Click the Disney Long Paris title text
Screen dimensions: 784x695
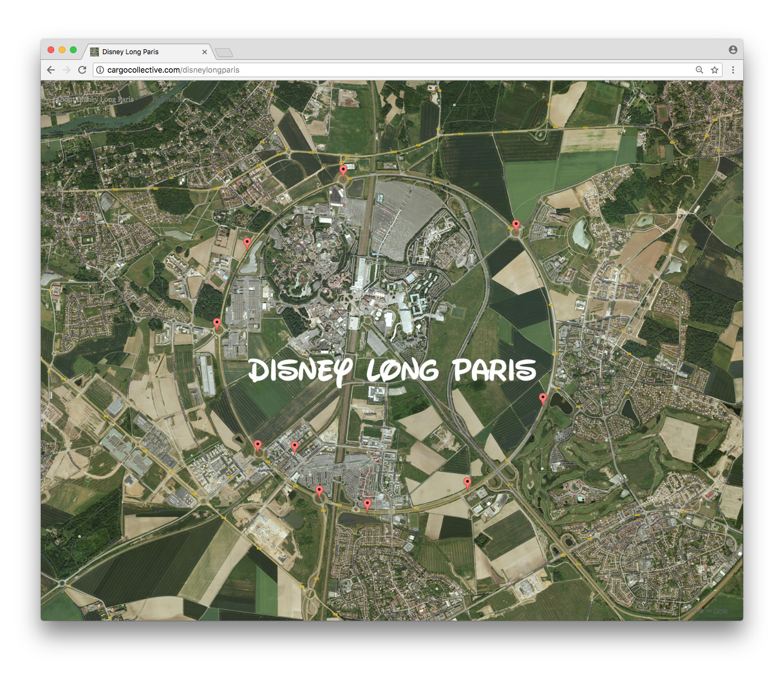pyautogui.click(x=392, y=371)
